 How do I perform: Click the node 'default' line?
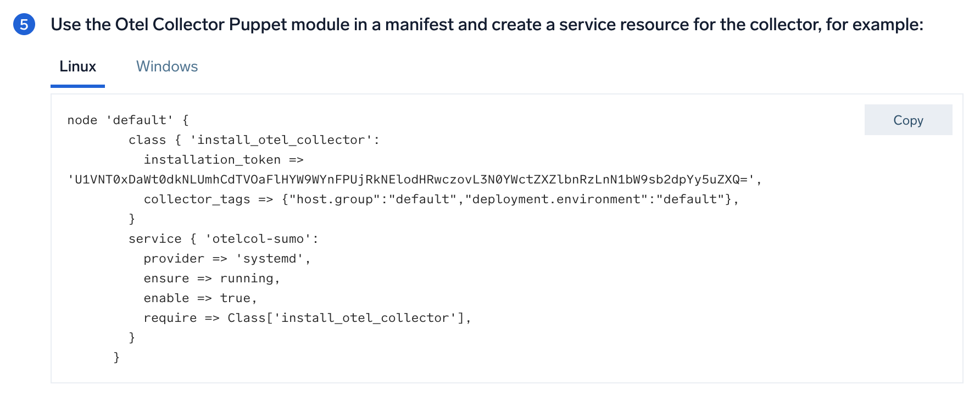(x=128, y=120)
